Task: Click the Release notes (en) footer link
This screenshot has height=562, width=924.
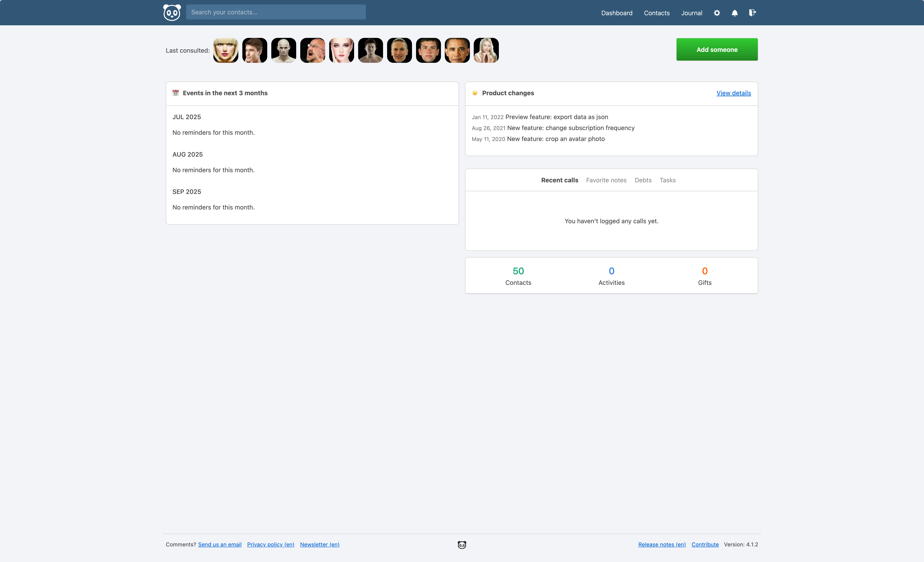Action: 662,544
